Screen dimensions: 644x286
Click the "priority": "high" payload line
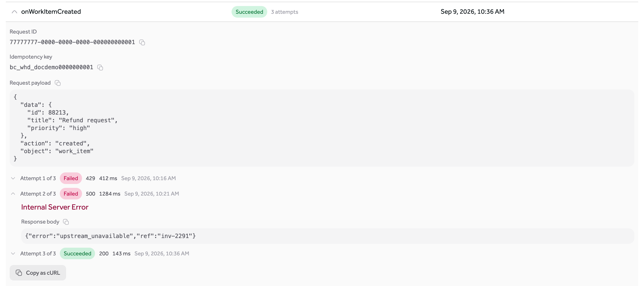coord(59,128)
